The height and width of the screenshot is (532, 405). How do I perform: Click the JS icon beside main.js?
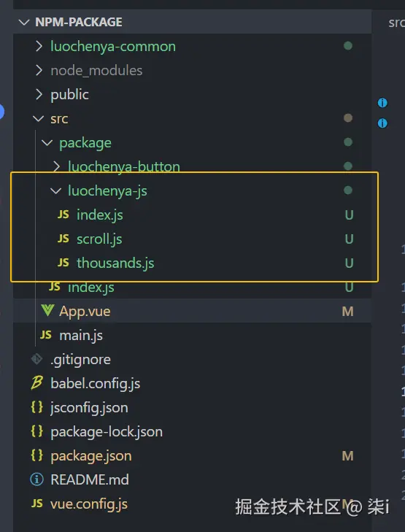coord(46,335)
